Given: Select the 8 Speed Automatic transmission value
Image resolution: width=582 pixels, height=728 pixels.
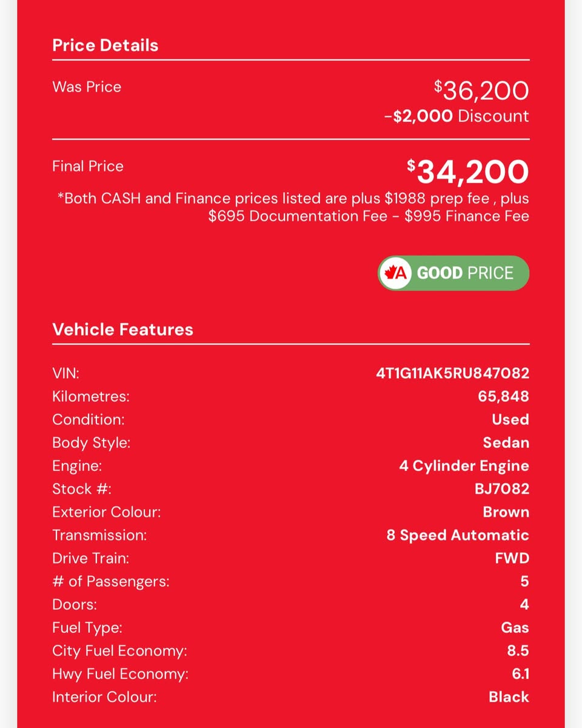Looking at the screenshot, I should [x=458, y=535].
